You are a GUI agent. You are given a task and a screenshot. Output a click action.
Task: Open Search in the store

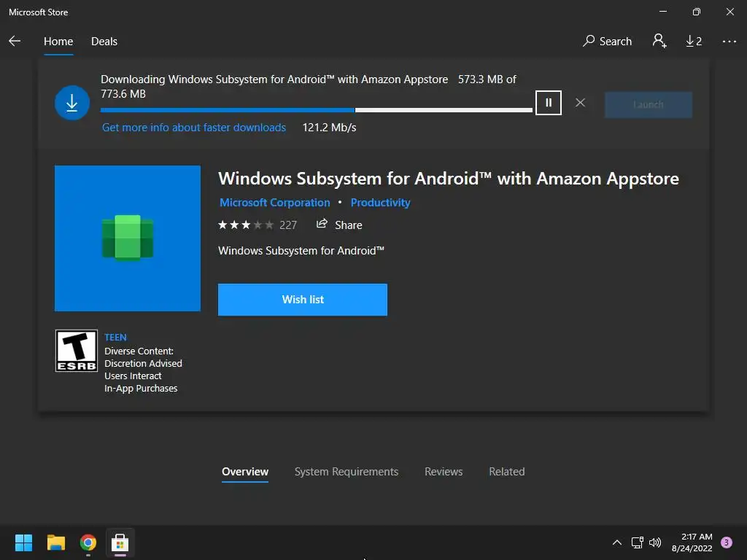click(x=607, y=41)
